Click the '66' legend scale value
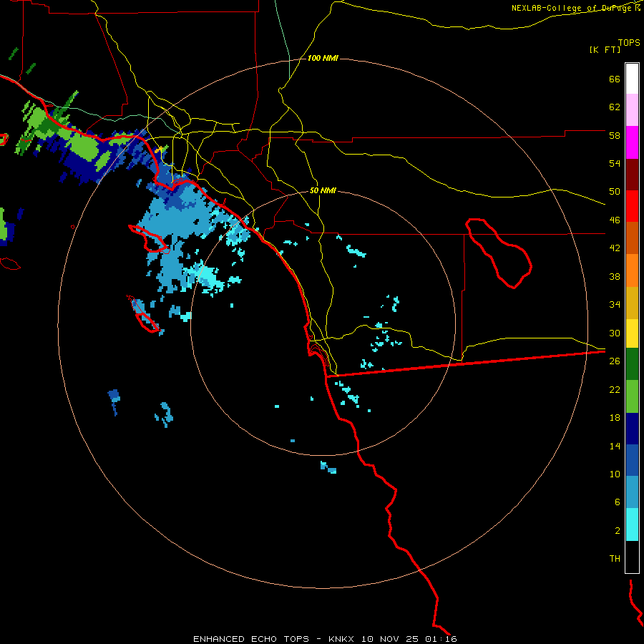This screenshot has width=644, height=644. point(615,79)
